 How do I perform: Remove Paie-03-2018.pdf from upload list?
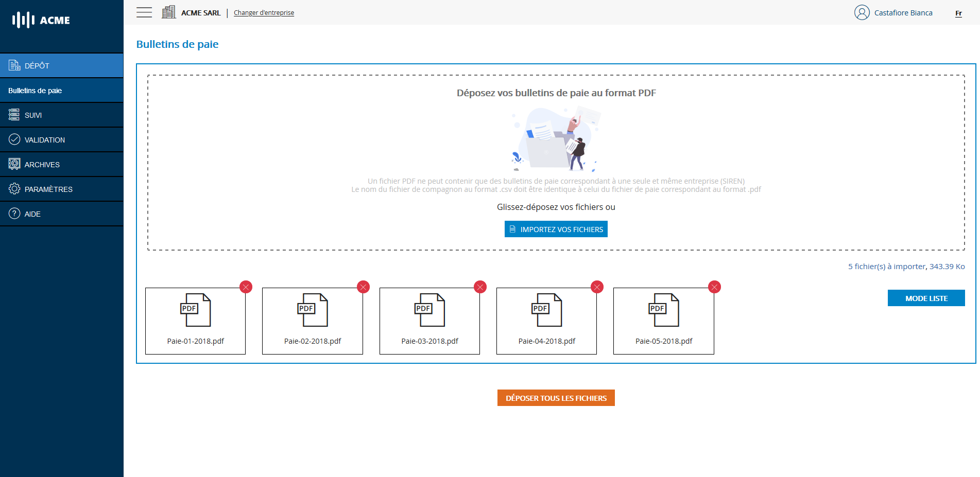(x=480, y=287)
